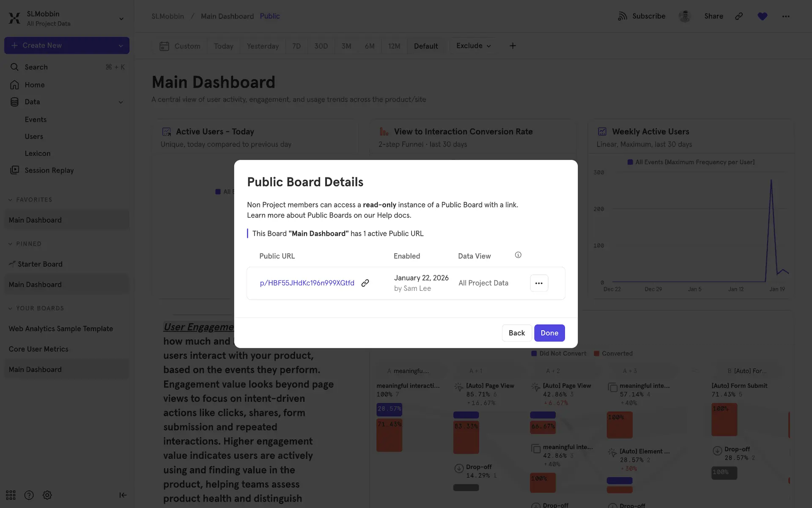Open the help question mark icon
This screenshot has width=812, height=508.
click(x=29, y=495)
